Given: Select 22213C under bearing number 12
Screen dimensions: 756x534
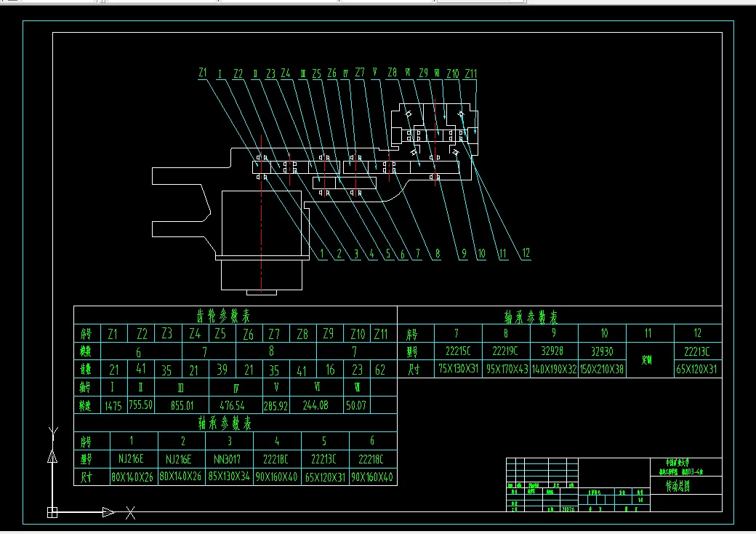Looking at the screenshot, I should click(x=696, y=351).
